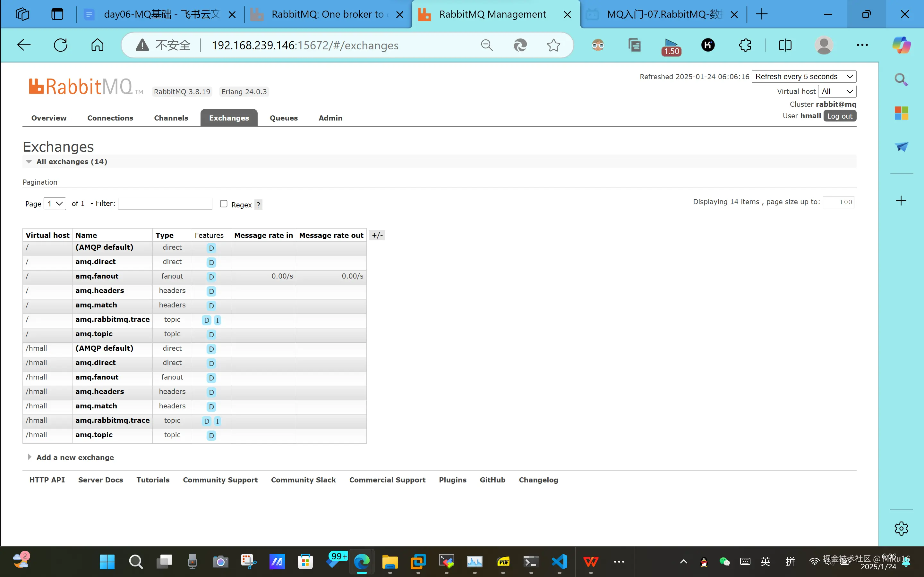Screen dimensions: 924x577
Task: Click the zoom out magnifier icon
Action: coord(487,45)
